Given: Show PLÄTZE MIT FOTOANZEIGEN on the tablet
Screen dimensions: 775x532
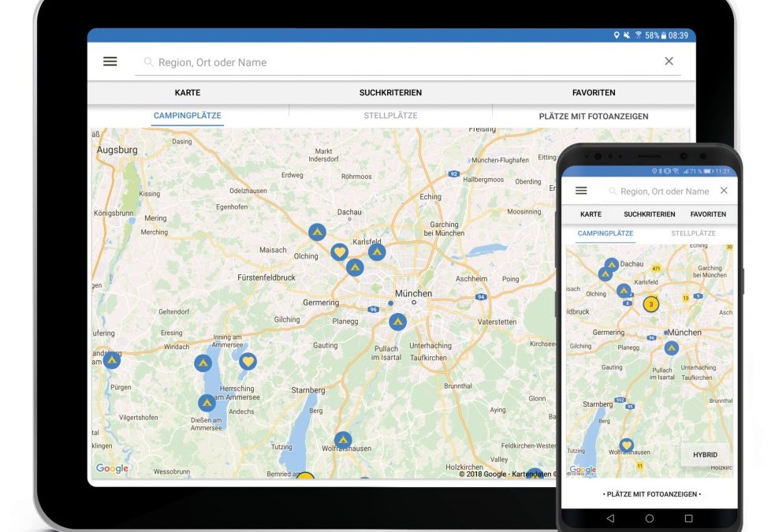Looking at the screenshot, I should (594, 116).
